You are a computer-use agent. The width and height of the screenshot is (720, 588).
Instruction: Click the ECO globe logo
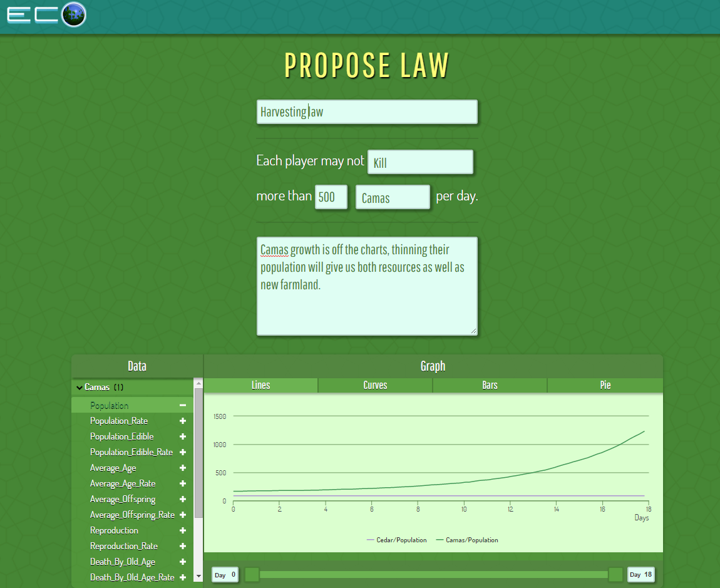(x=73, y=14)
